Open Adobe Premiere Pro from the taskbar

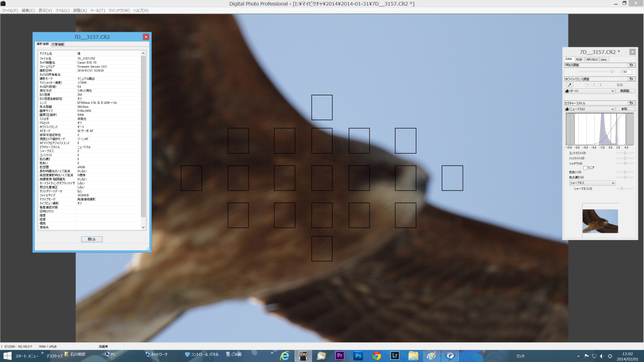[340, 356]
